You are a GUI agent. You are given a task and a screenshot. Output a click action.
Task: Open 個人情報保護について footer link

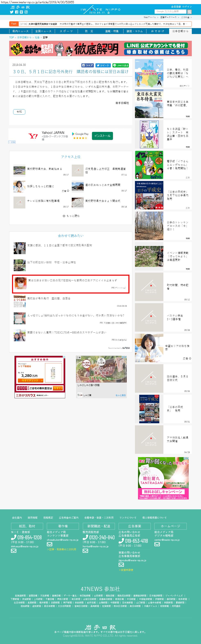point(154,518)
